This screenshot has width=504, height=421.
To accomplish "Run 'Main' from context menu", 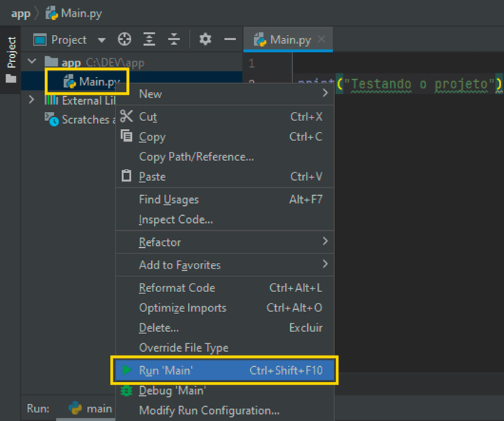I will click(225, 370).
